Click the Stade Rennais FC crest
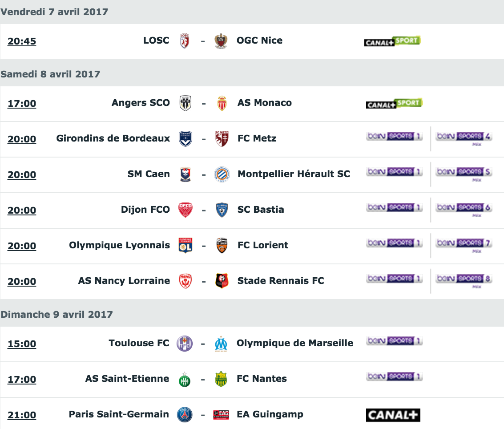Image resolution: width=504 pixels, height=429 pixels. click(x=222, y=281)
